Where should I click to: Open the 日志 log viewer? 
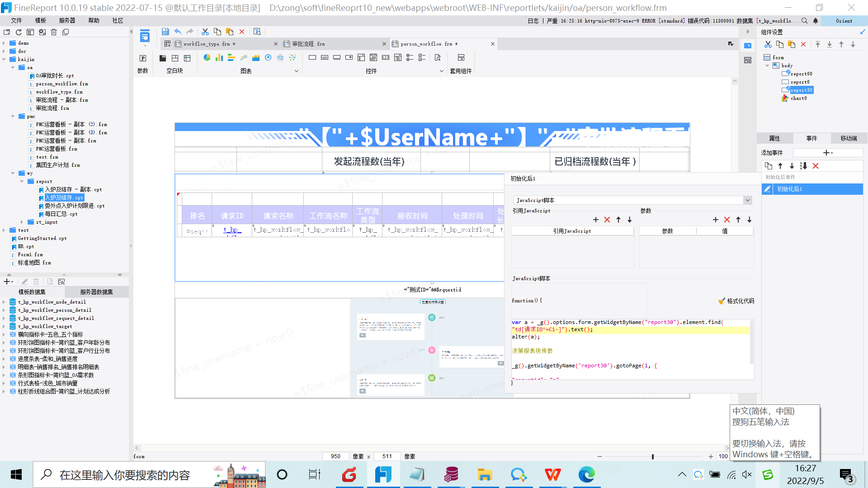coord(533,21)
